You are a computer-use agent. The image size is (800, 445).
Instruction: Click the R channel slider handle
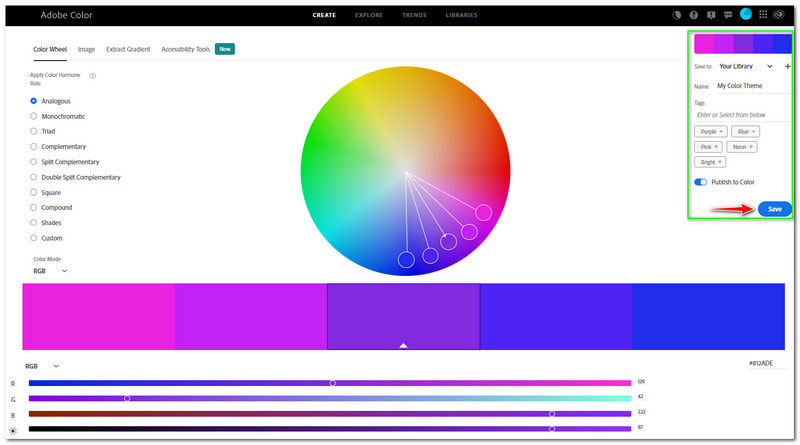point(333,383)
